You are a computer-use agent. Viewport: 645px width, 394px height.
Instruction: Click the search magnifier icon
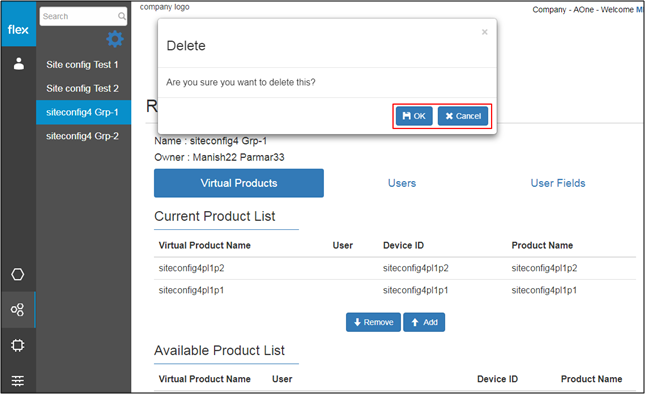[122, 16]
